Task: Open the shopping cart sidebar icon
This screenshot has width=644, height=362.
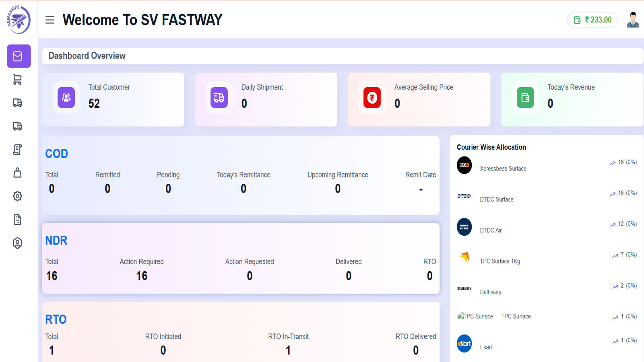Action: point(17,79)
